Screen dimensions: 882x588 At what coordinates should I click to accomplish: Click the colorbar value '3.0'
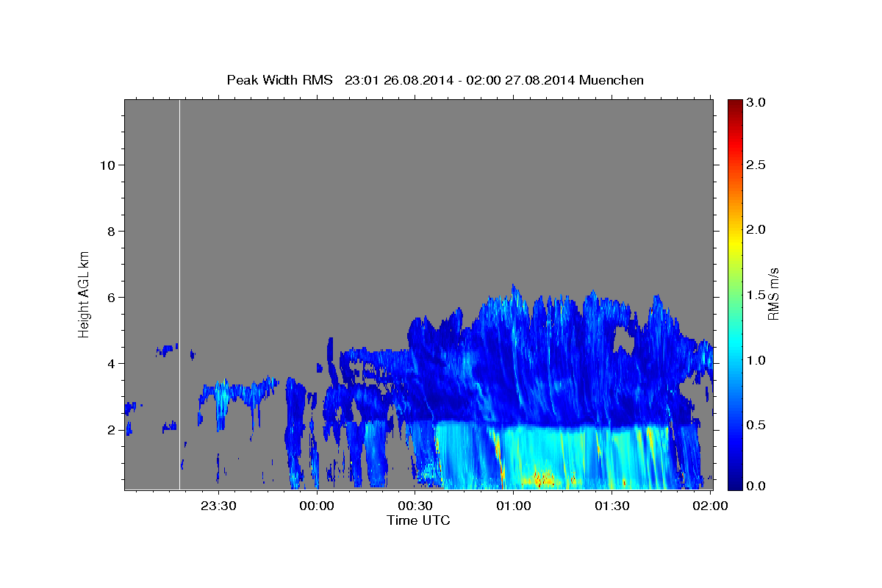click(x=756, y=102)
